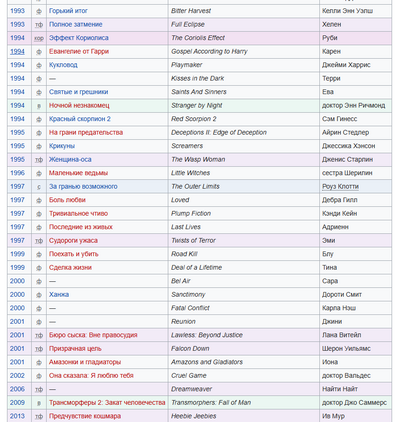The height and width of the screenshot is (422, 400).
Task: Click the Поехать и убить link
Action: click(74, 254)
